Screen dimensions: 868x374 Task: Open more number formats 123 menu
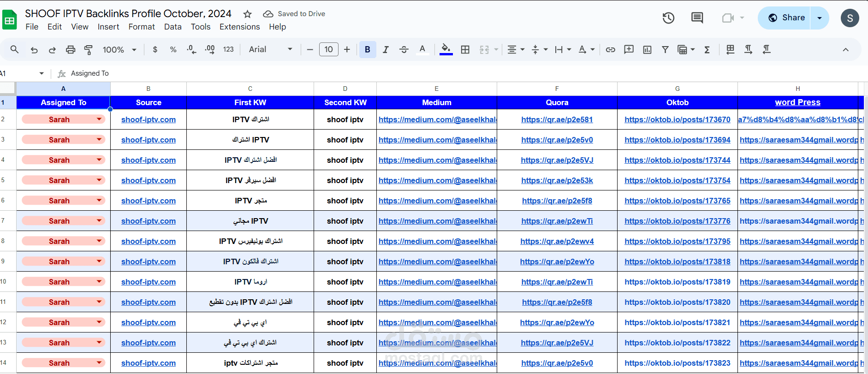(228, 49)
